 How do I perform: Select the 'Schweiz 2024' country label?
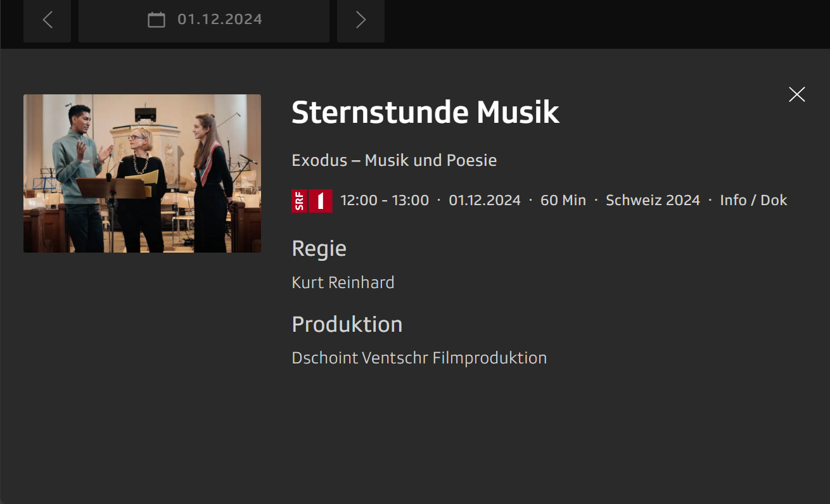pos(653,200)
